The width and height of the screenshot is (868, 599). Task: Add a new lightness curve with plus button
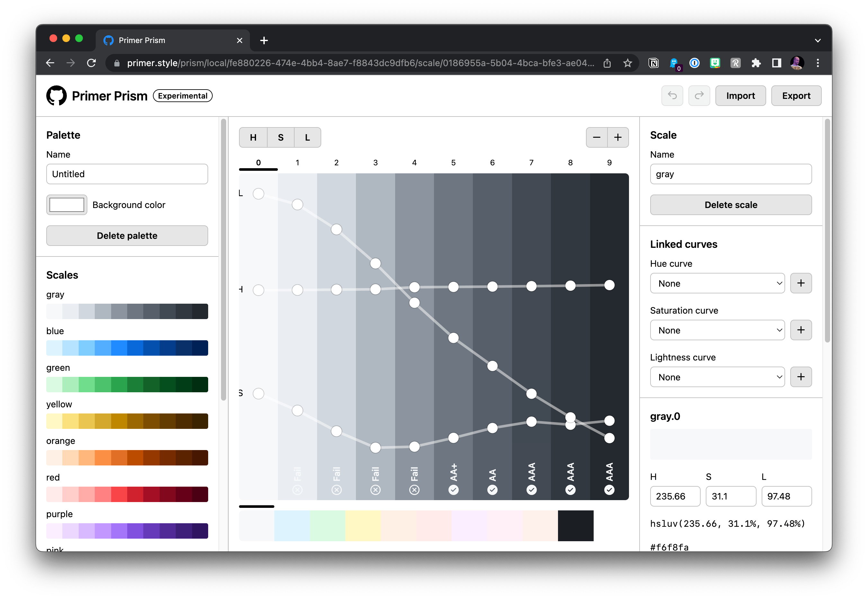click(801, 377)
